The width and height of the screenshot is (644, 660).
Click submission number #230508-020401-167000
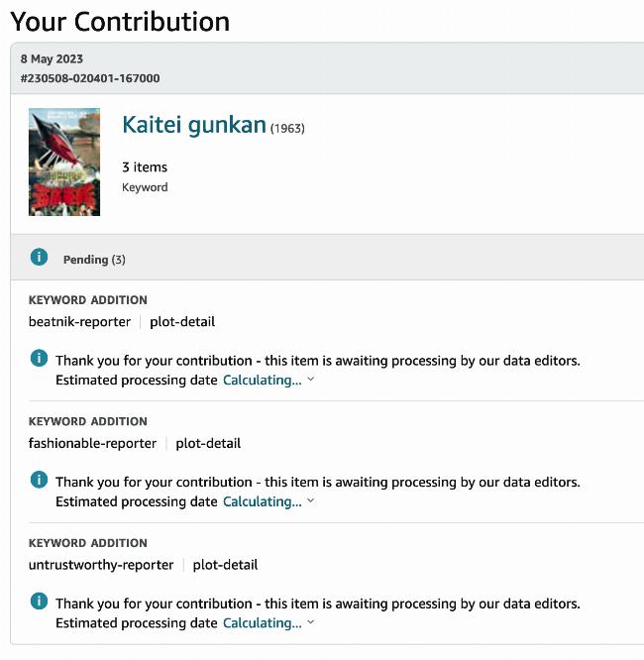[90, 78]
